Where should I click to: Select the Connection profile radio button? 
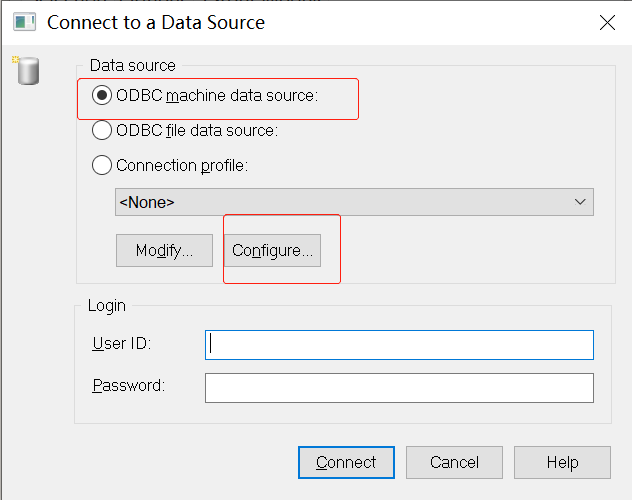click(x=102, y=165)
